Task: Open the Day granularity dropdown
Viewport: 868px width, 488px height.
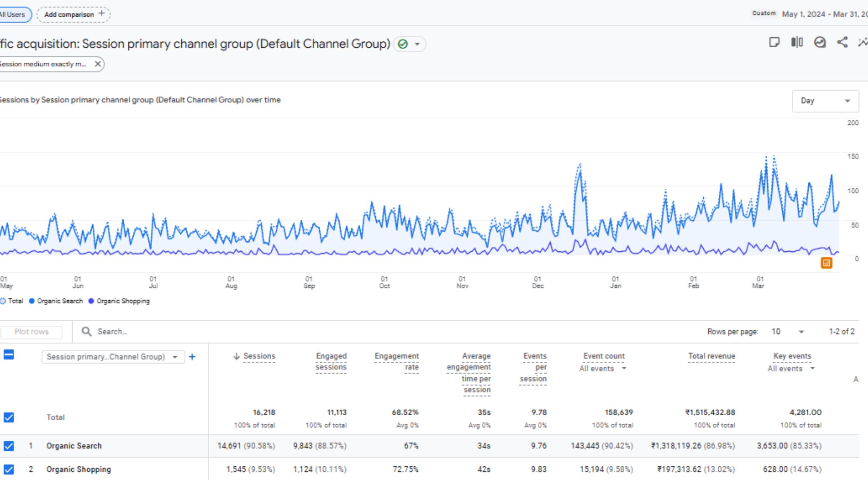Action: point(825,101)
